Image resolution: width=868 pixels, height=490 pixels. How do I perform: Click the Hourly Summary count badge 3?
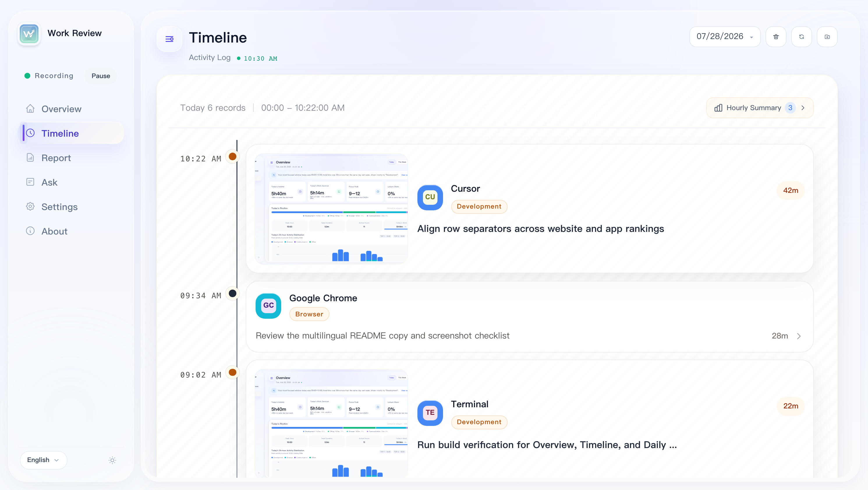pos(790,108)
